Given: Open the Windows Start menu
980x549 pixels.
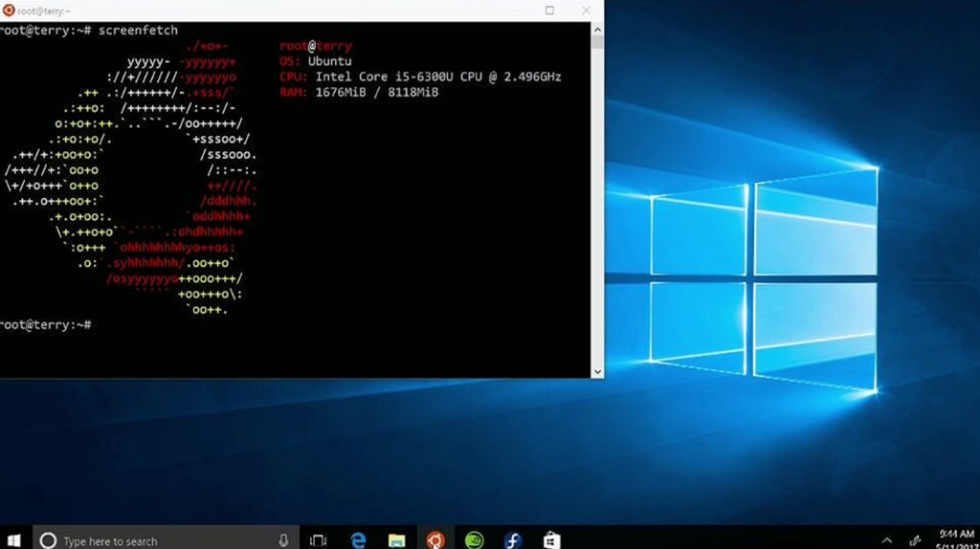Looking at the screenshot, I should [x=15, y=540].
